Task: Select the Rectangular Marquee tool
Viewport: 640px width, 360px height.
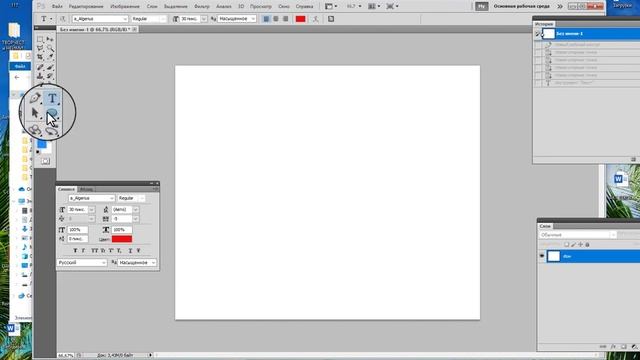Action: 40,39
